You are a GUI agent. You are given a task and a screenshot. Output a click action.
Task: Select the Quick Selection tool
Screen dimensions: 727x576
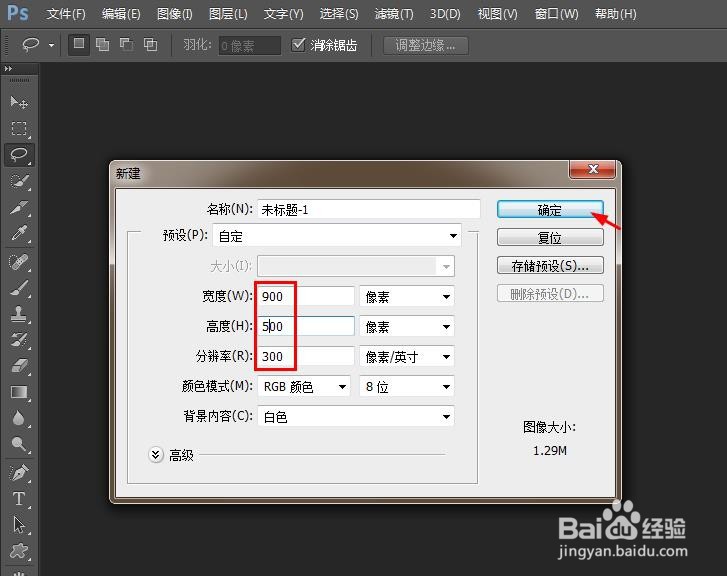tap(19, 181)
